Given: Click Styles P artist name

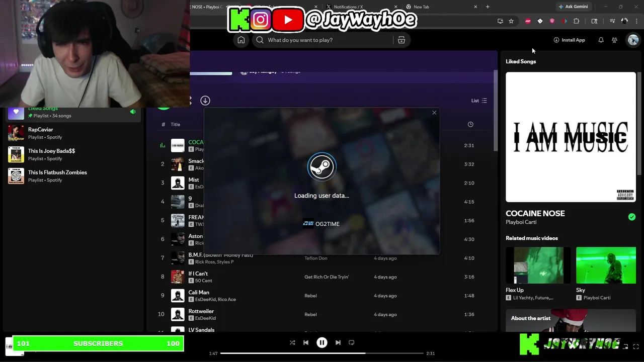Looking at the screenshot, I should (225, 262).
